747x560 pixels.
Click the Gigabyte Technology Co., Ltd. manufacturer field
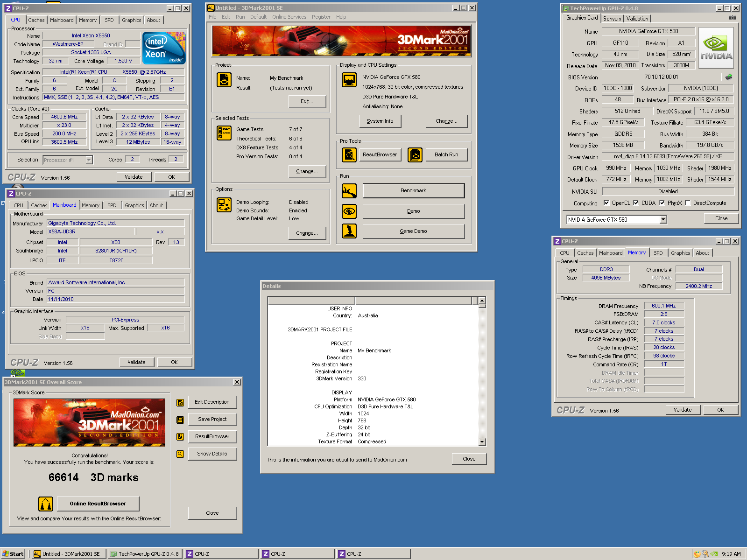[x=115, y=223]
